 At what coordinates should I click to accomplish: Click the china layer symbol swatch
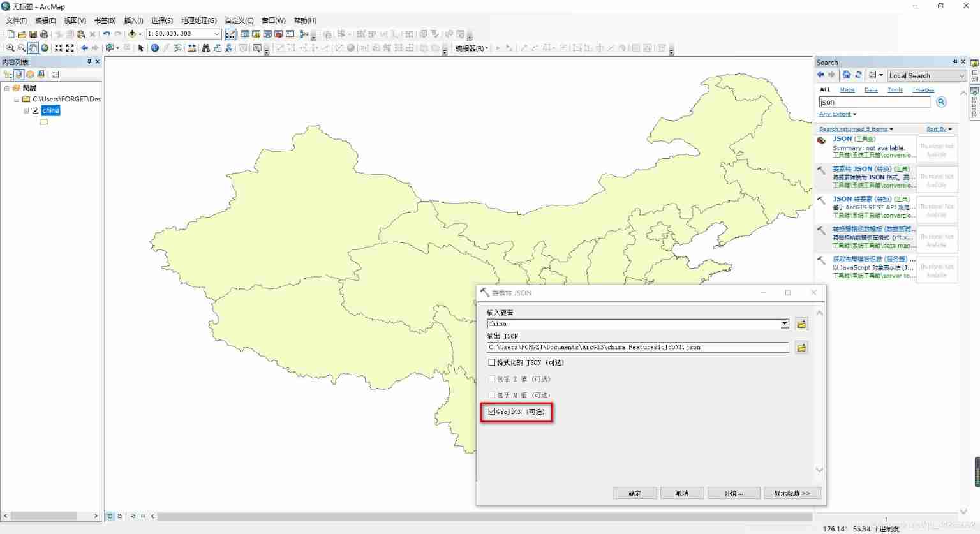tap(43, 122)
